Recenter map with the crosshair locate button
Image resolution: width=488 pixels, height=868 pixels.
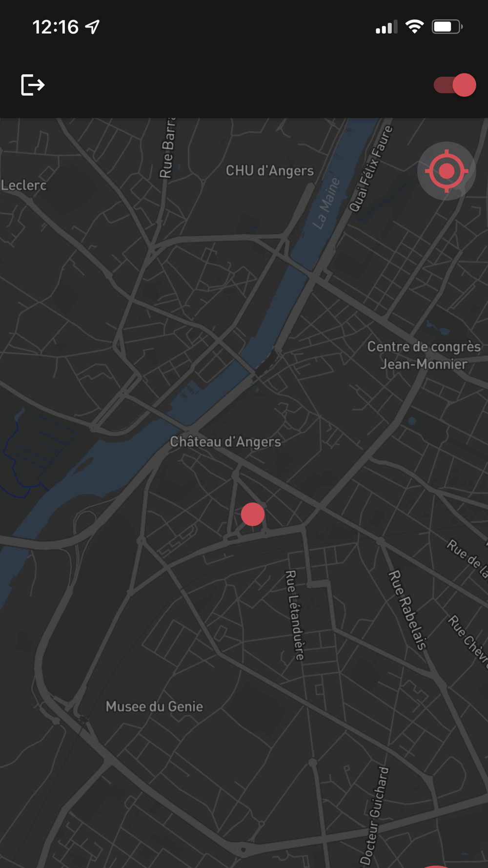(446, 171)
